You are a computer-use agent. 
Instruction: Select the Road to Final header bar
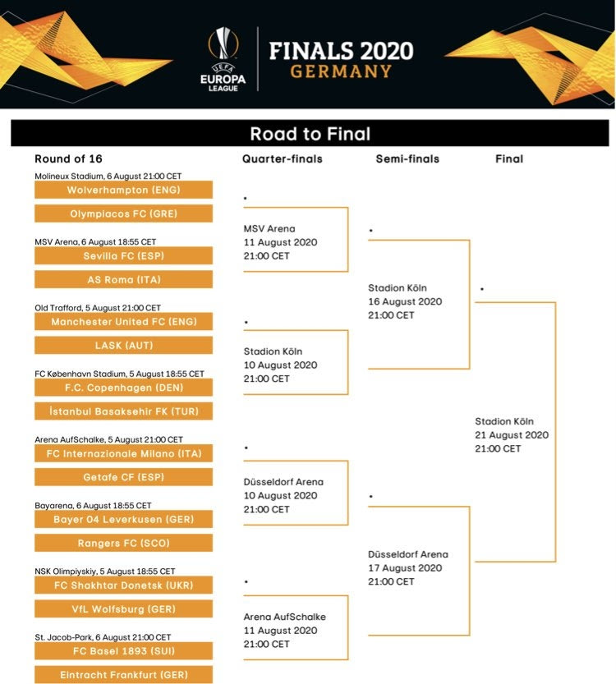pyautogui.click(x=310, y=134)
